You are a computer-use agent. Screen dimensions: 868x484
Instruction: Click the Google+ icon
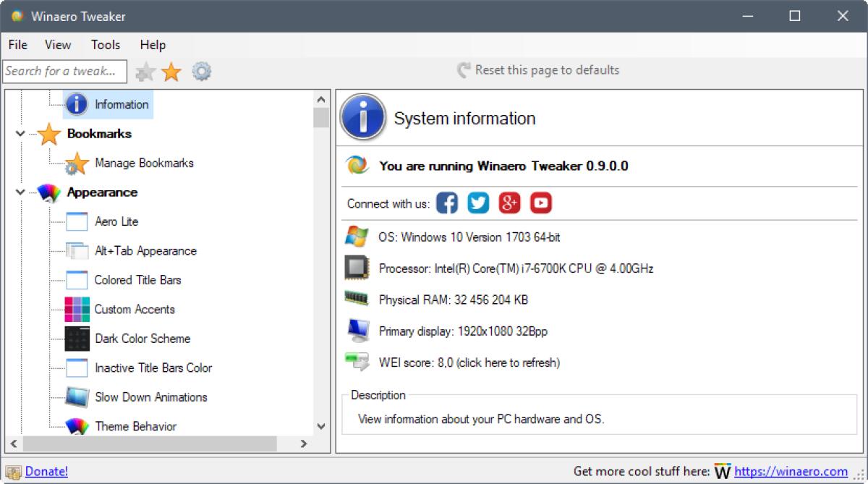[x=510, y=203]
